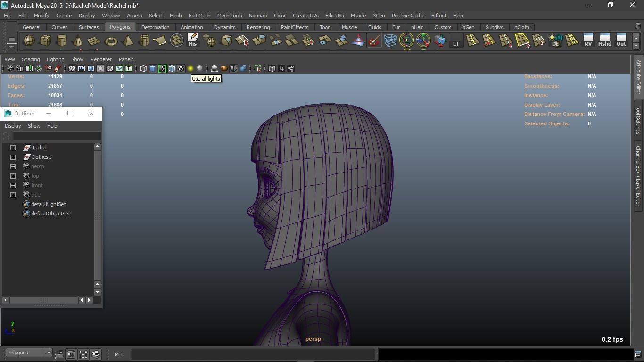Click the Outliner vertical scrollbar
The height and width of the screenshot is (362, 644).
(x=98, y=215)
